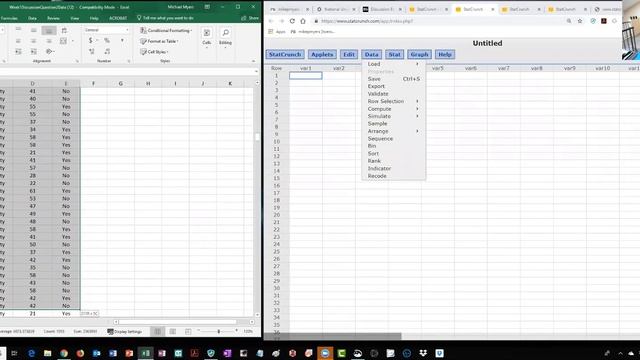Click Share button in Excel
This screenshot has height=360, width=640.
tap(250, 18)
